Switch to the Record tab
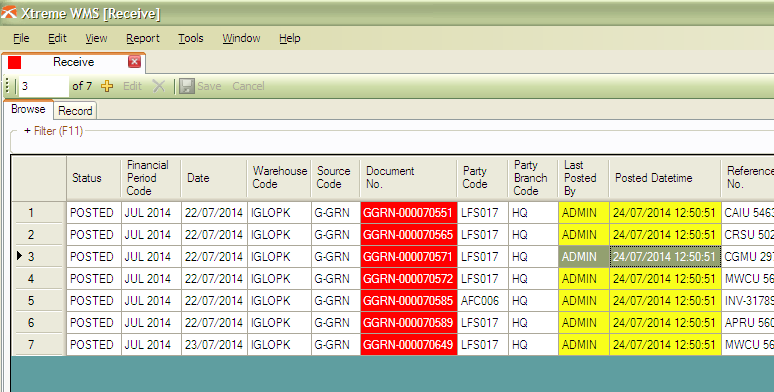774x392 pixels. click(75, 111)
